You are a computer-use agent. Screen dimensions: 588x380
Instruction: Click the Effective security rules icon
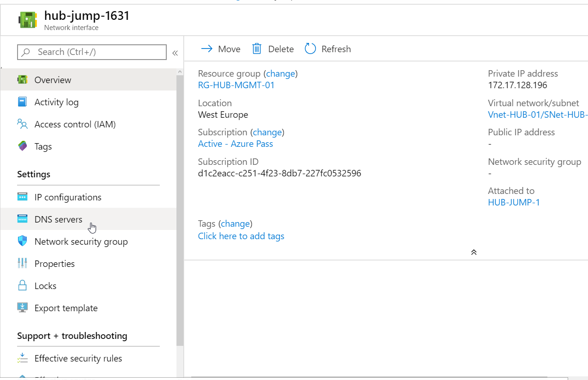(22, 358)
